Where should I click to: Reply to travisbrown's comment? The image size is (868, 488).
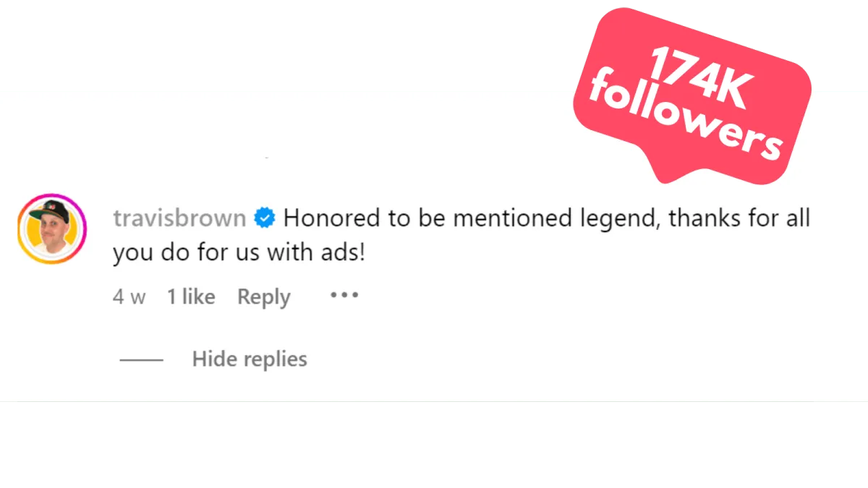click(x=264, y=297)
